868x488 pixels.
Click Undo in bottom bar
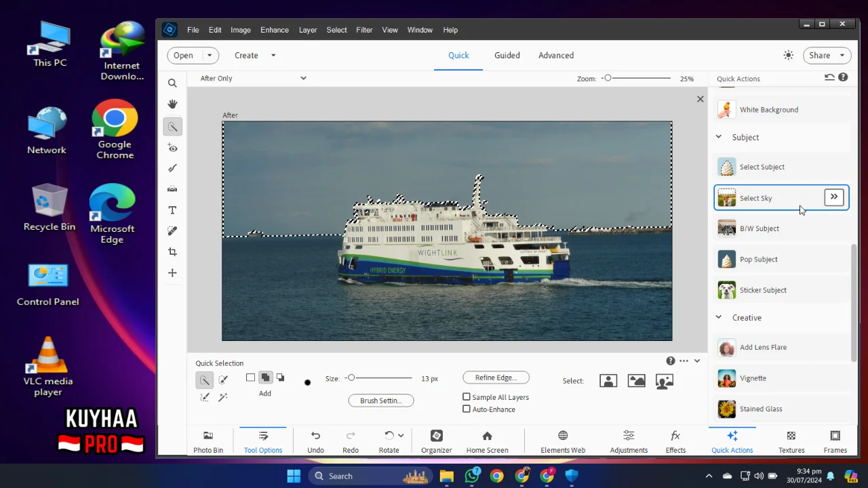pos(315,442)
